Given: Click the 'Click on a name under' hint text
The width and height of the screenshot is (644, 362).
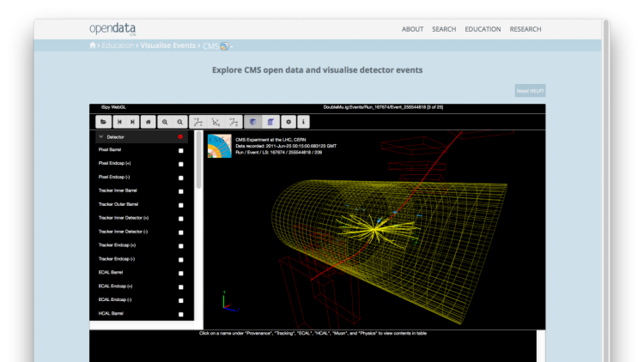Looking at the screenshot, I should point(313,334).
